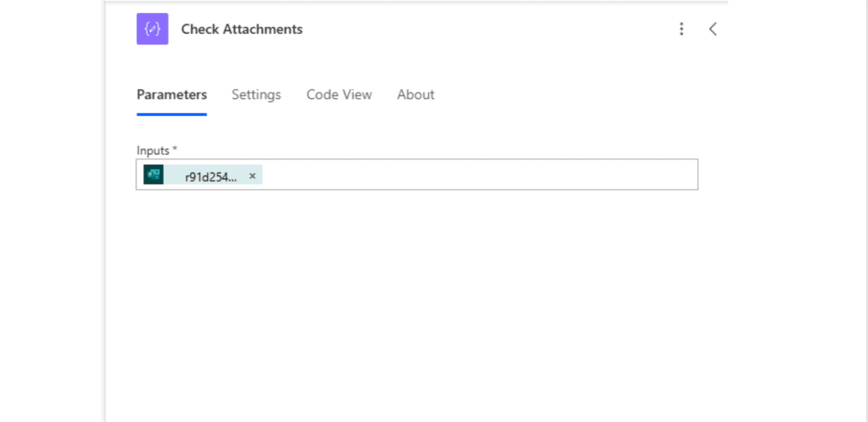Switch to the Code View tab
This screenshot has height=422, width=868.
tap(339, 95)
